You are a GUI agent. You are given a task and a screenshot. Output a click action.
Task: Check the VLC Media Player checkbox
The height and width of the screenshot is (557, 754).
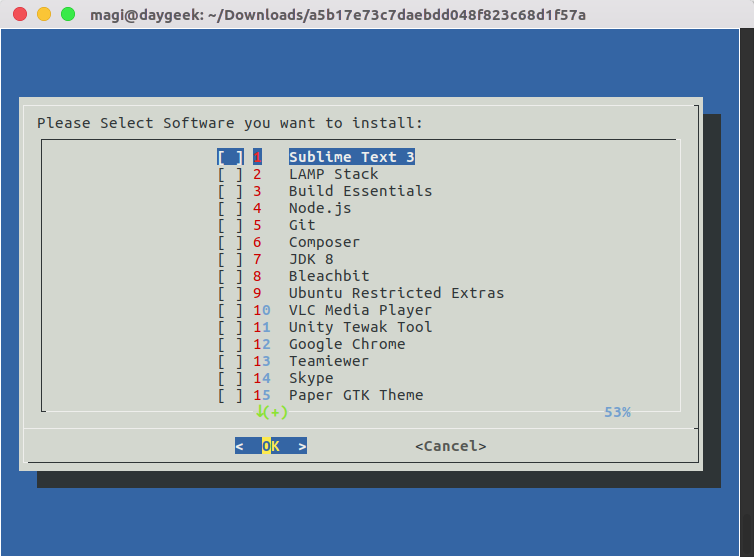tap(230, 310)
